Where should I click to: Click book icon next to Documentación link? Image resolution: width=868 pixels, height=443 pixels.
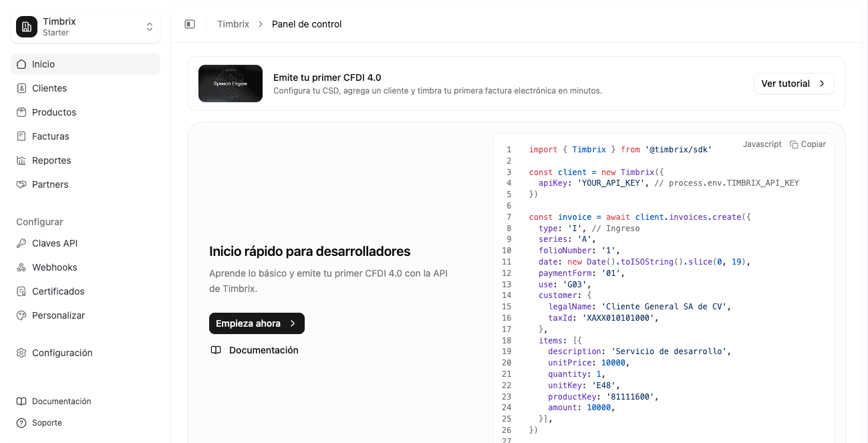(216, 350)
